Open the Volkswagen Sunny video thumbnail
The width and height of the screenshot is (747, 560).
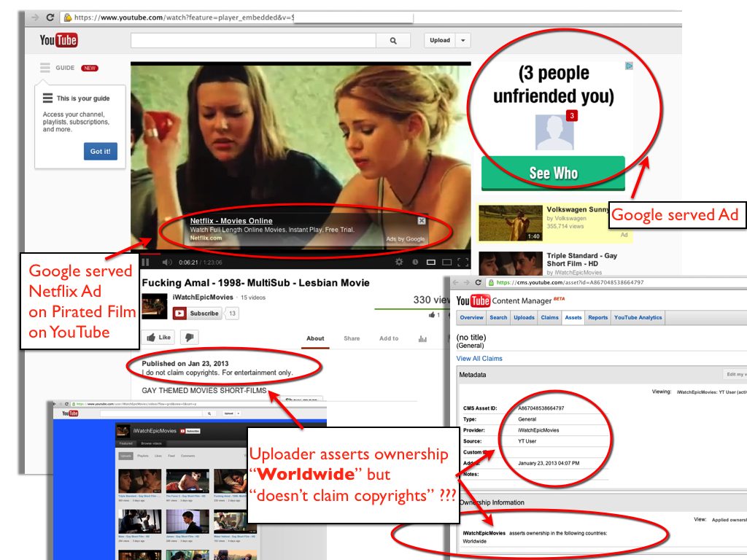click(510, 223)
